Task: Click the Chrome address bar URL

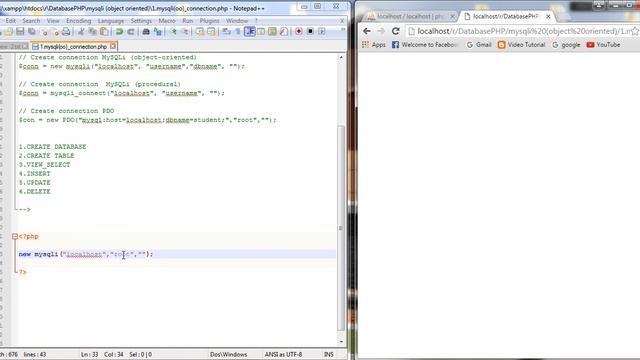Action: pyautogui.click(x=524, y=31)
